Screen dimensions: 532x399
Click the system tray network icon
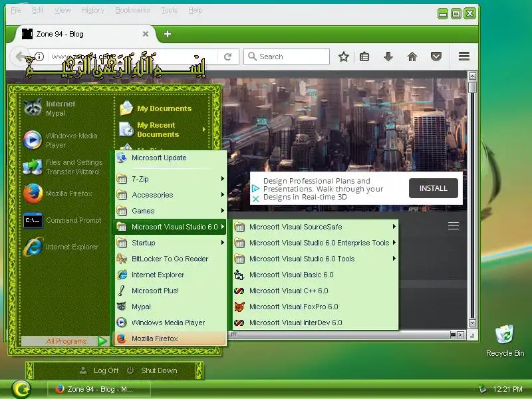coord(481,389)
